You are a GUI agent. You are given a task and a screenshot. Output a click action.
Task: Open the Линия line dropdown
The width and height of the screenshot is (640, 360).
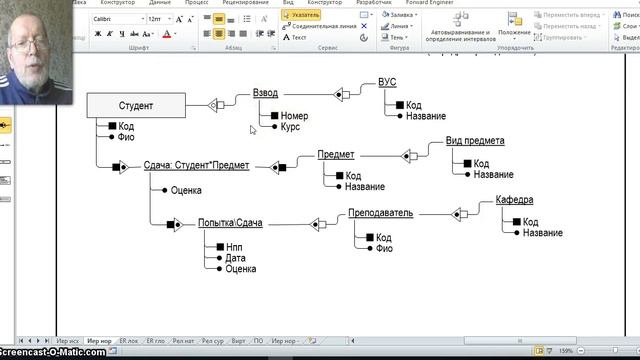(397, 26)
